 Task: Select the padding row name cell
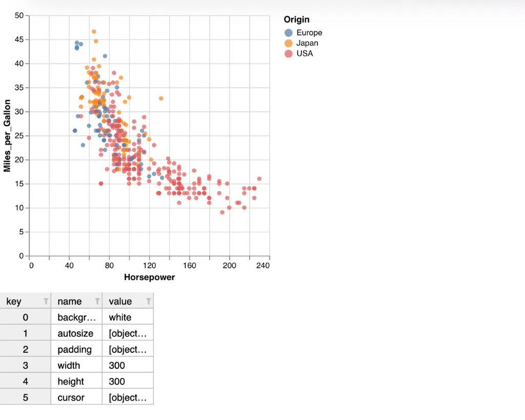pos(75,349)
